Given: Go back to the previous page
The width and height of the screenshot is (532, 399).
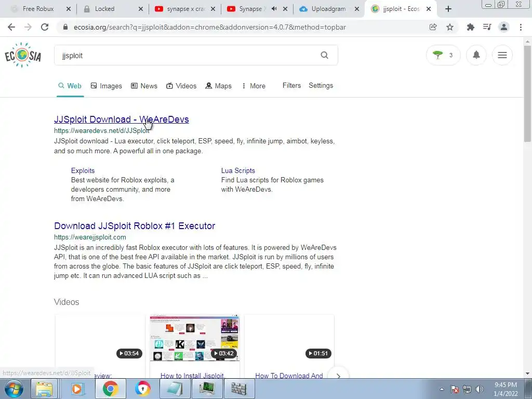Looking at the screenshot, I should [x=11, y=27].
